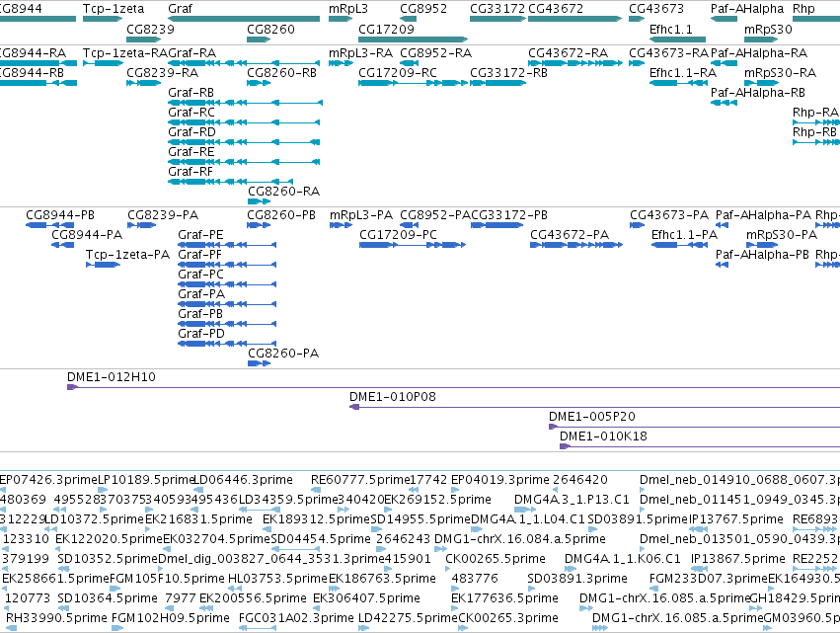Image resolution: width=840 pixels, height=633 pixels.
Task: Click the DME1-010P08 BAC label
Action: [393, 397]
